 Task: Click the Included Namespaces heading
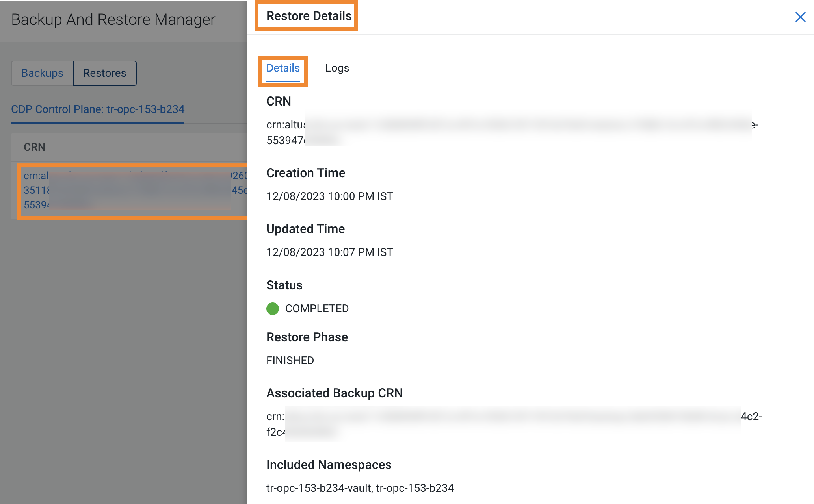coord(329,465)
